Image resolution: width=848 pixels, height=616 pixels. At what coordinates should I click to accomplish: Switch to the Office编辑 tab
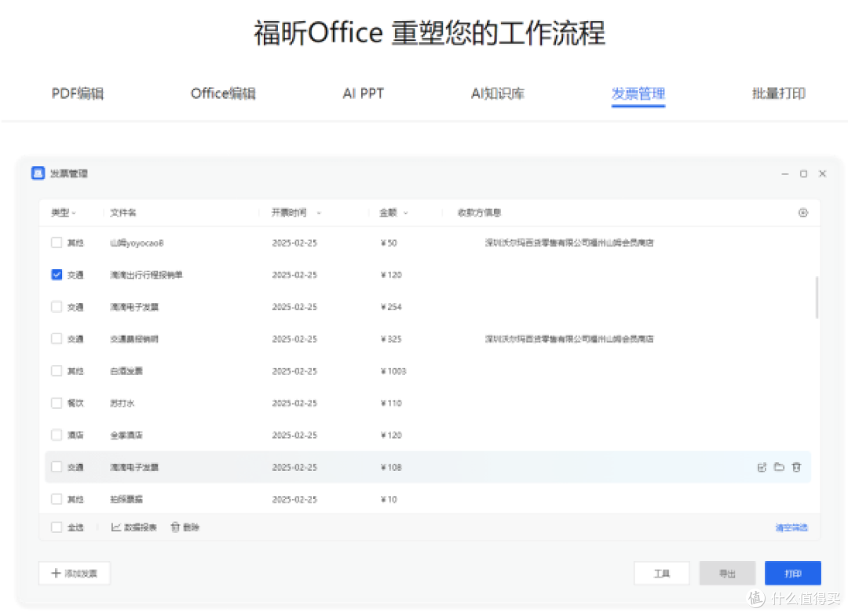pos(223,93)
